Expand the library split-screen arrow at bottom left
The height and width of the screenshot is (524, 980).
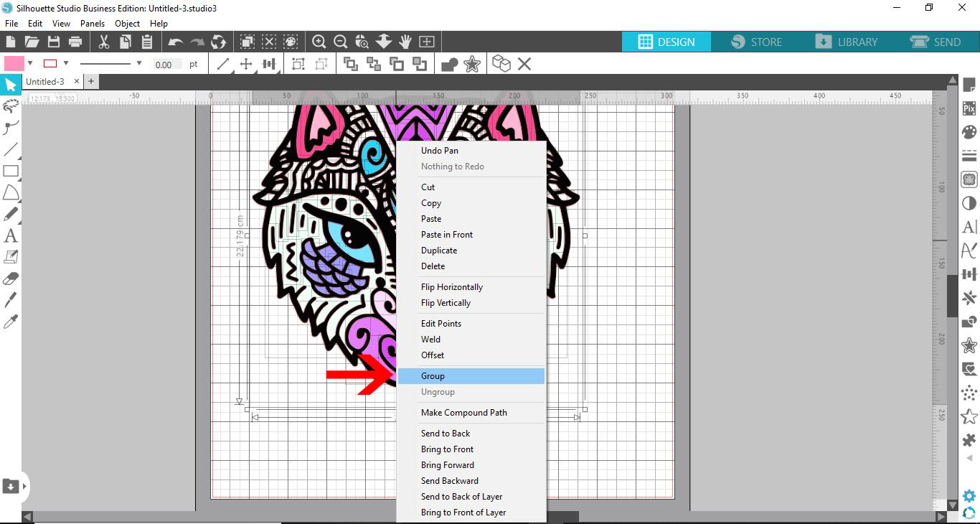25,486
